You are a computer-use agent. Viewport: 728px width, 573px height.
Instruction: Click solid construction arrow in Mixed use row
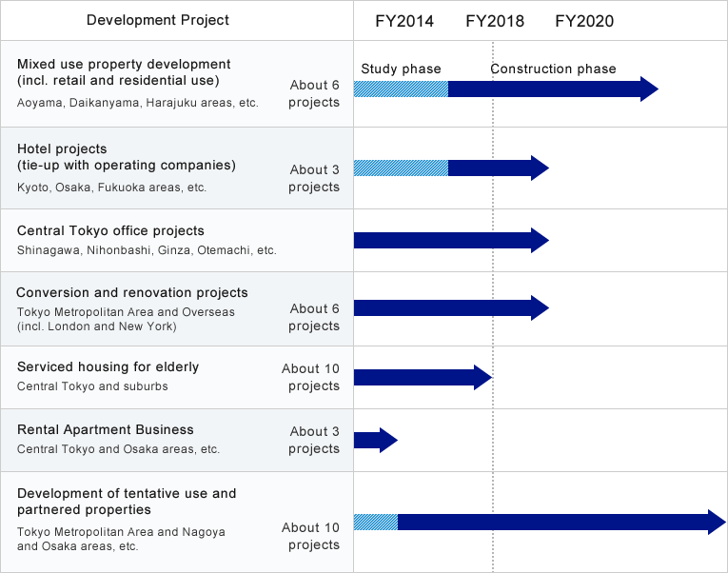pos(554,89)
